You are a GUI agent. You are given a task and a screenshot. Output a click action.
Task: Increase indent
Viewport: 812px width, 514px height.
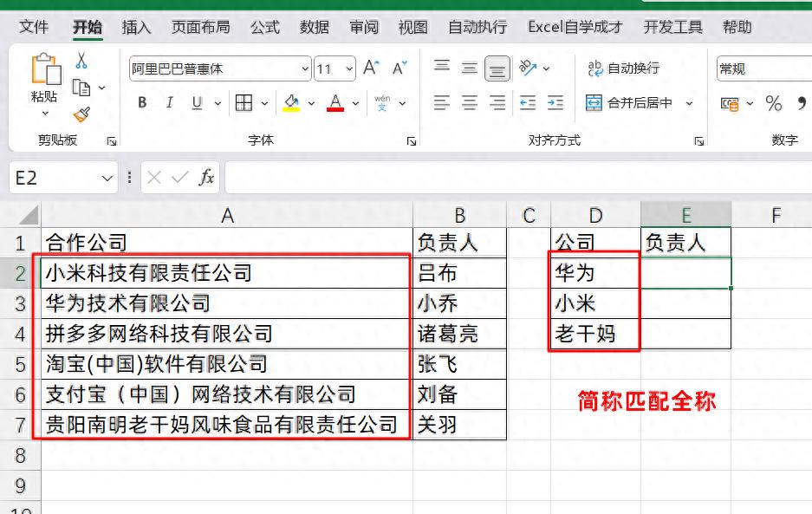(555, 102)
